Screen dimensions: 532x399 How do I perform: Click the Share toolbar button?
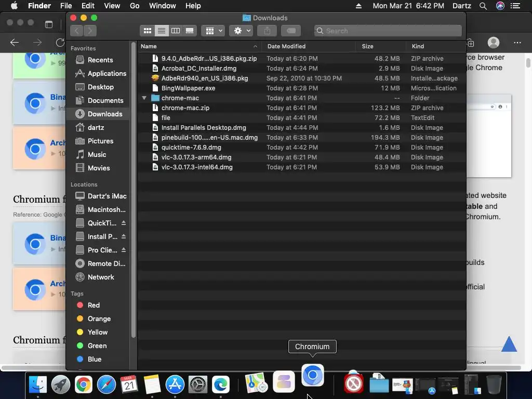(x=267, y=31)
